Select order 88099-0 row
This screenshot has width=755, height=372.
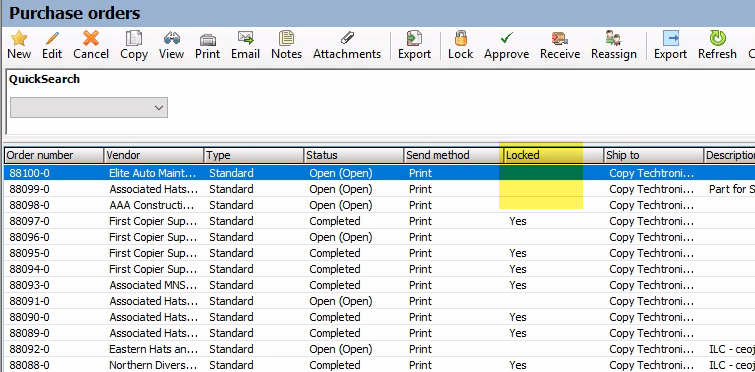379,189
